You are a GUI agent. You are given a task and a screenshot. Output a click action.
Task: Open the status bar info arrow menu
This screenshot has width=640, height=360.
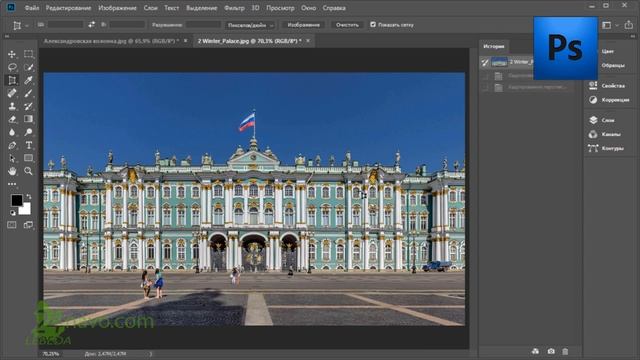151,354
